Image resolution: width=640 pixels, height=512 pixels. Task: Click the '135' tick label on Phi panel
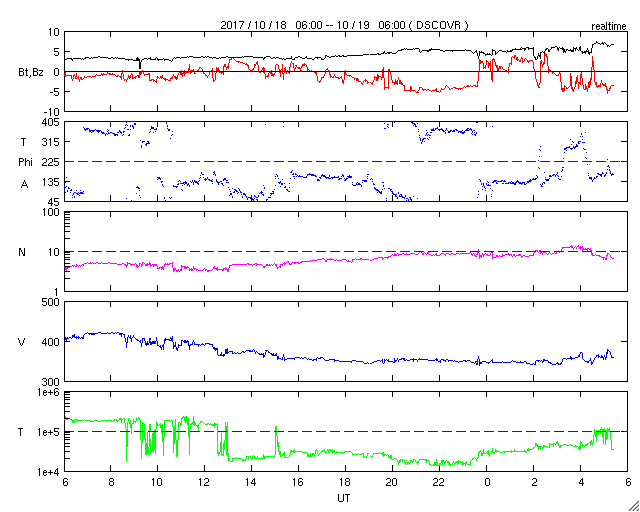(52, 182)
